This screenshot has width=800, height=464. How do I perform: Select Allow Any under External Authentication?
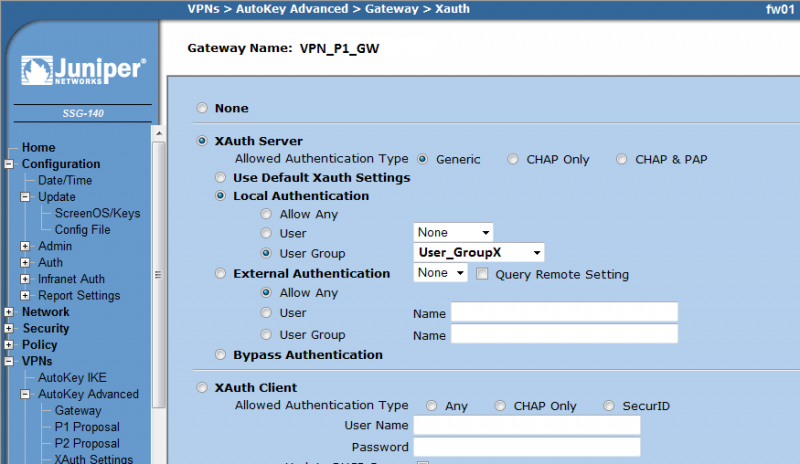click(x=266, y=292)
